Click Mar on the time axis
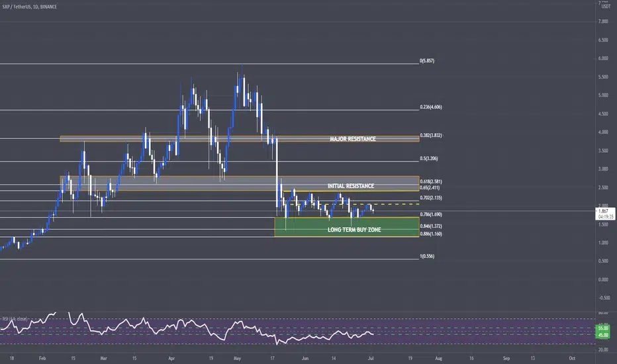The width and height of the screenshot is (617, 364). [103, 359]
